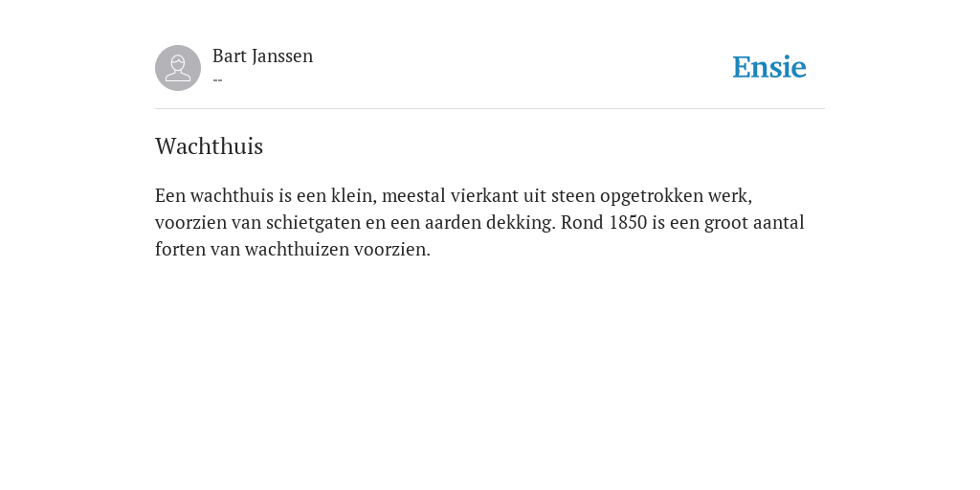
Task: Click the horizontal divider line below header
Action: (490, 109)
